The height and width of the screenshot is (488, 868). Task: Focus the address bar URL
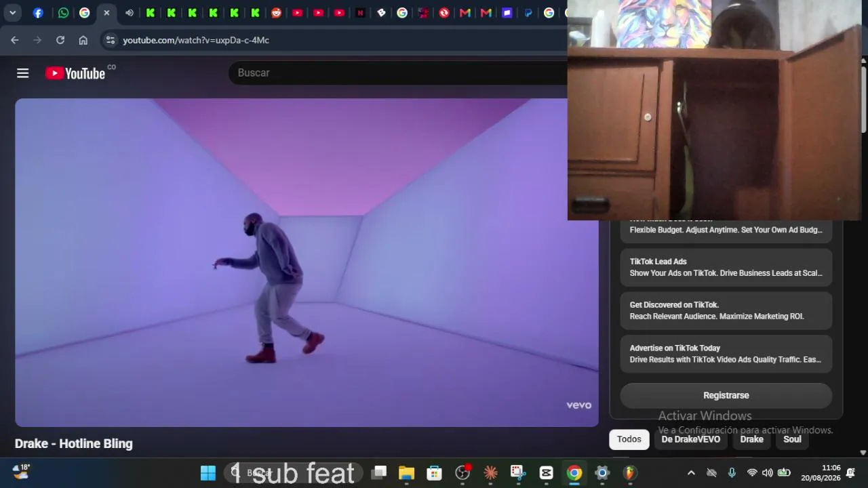click(x=196, y=40)
